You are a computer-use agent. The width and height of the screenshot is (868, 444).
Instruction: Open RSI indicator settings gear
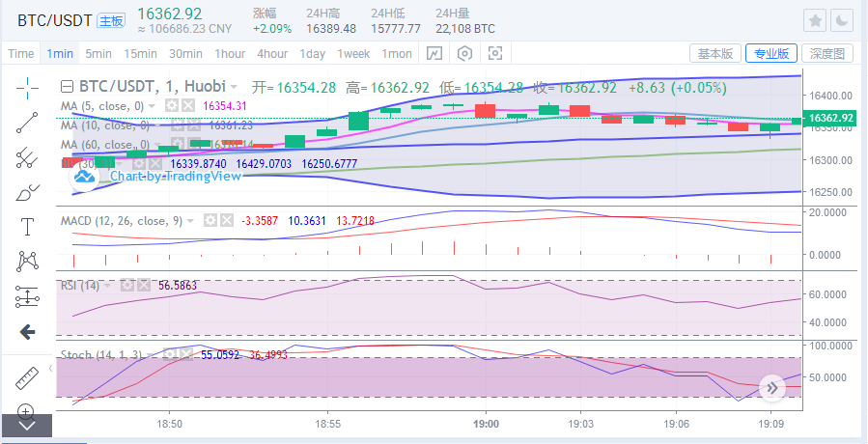(x=127, y=286)
